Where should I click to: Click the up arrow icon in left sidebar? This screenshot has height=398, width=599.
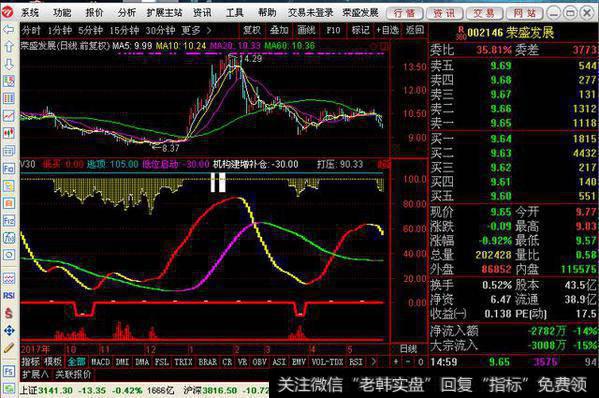click(x=8, y=47)
